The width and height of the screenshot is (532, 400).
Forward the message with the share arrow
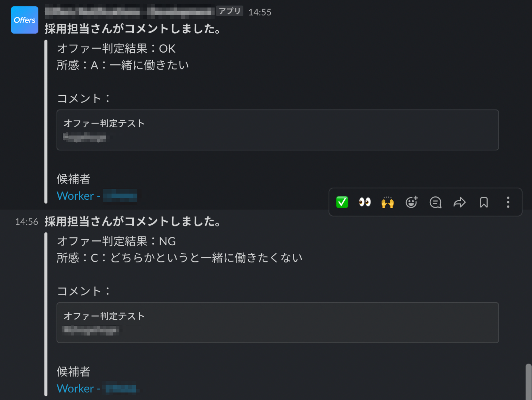pyautogui.click(x=459, y=202)
